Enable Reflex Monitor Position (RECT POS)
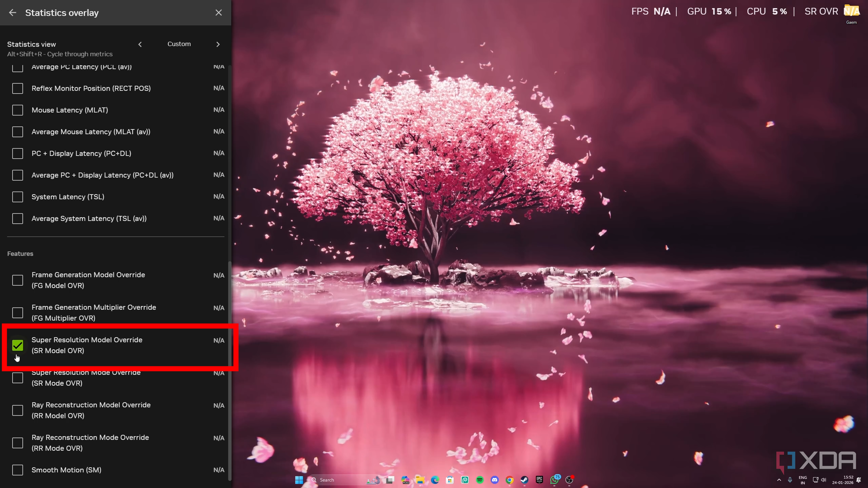 pos(18,88)
